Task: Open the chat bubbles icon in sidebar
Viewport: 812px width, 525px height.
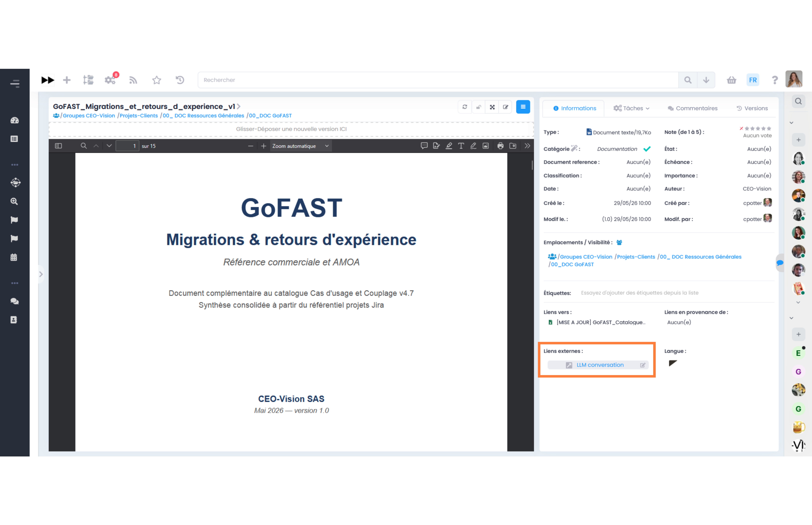Action: point(14,301)
